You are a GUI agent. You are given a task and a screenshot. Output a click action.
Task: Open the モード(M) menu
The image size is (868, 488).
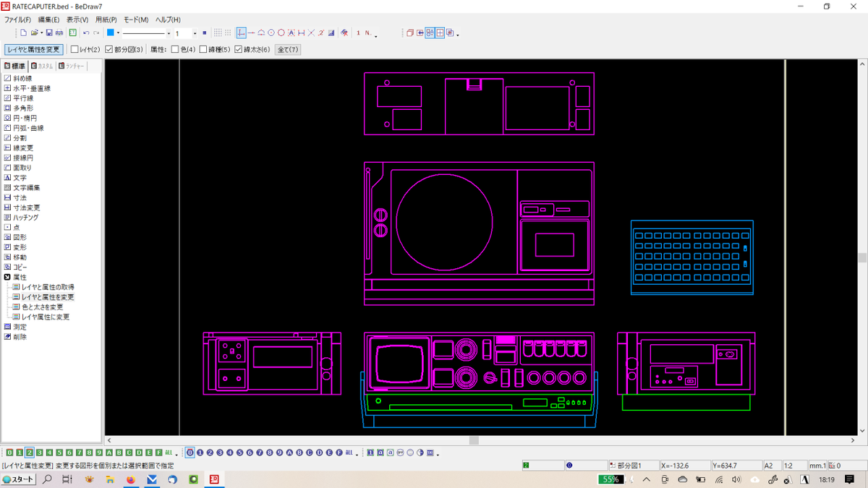136,20
